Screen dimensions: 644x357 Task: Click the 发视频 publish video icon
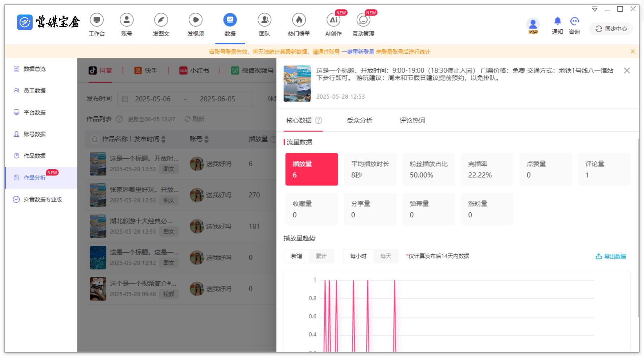click(x=195, y=20)
